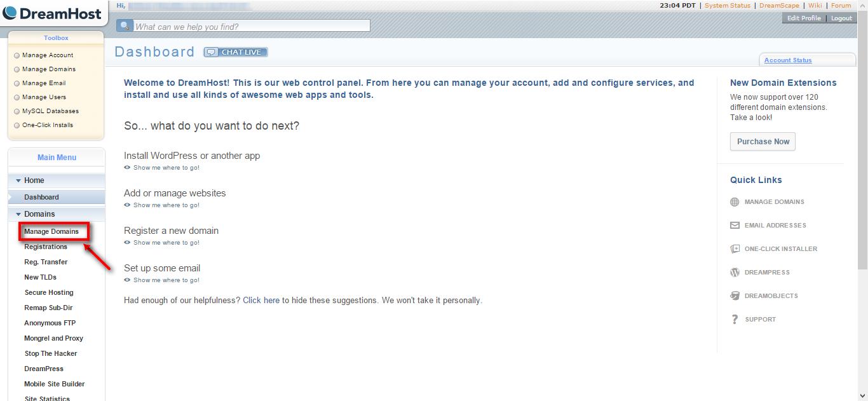
Task: Select Registrations in the Domains menu
Action: click(x=46, y=247)
